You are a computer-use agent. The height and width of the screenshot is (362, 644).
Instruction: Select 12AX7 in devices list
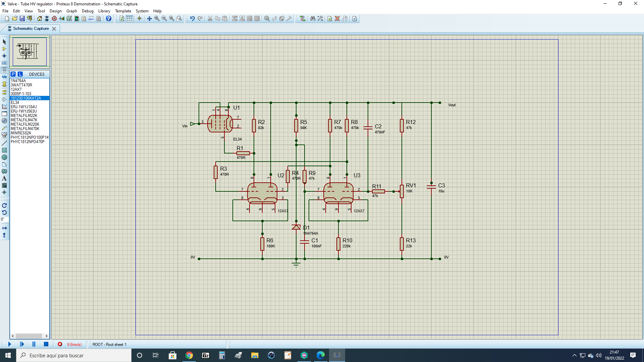click(16, 89)
